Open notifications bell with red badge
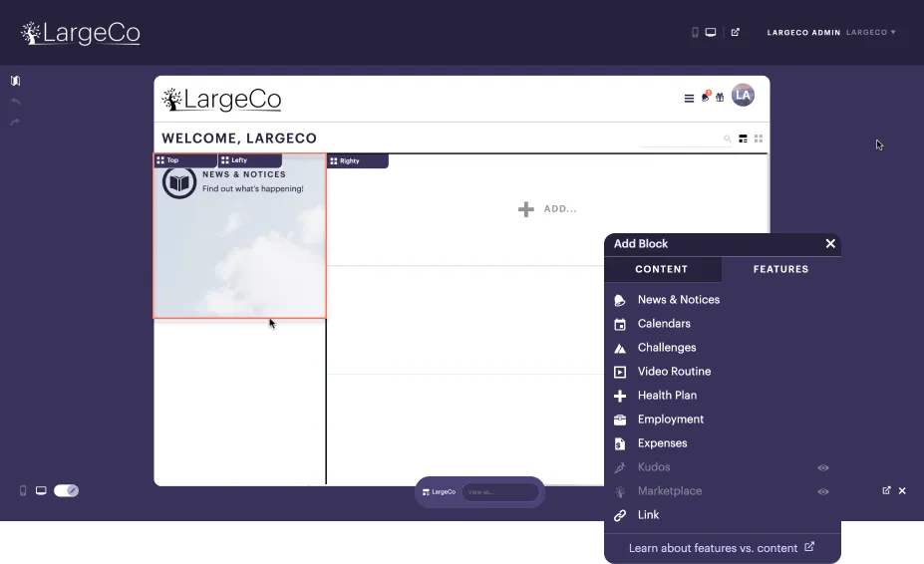The height and width of the screenshot is (564, 924). tap(706, 97)
